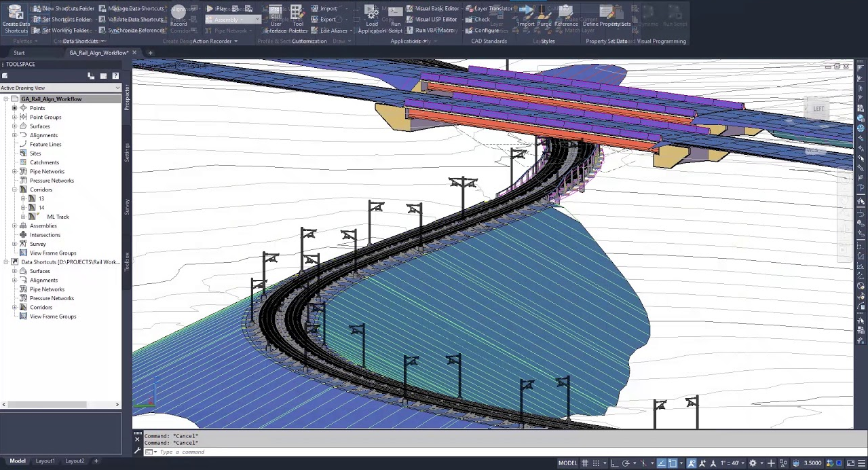This screenshot has width=868, height=470.
Task: Click the Purge styles icon
Action: coord(544,14)
